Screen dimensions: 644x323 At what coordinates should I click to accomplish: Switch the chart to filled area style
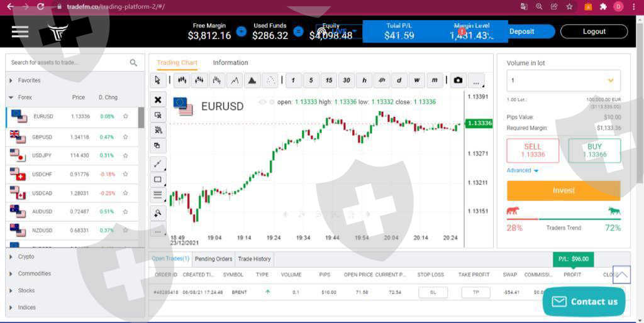[252, 80]
